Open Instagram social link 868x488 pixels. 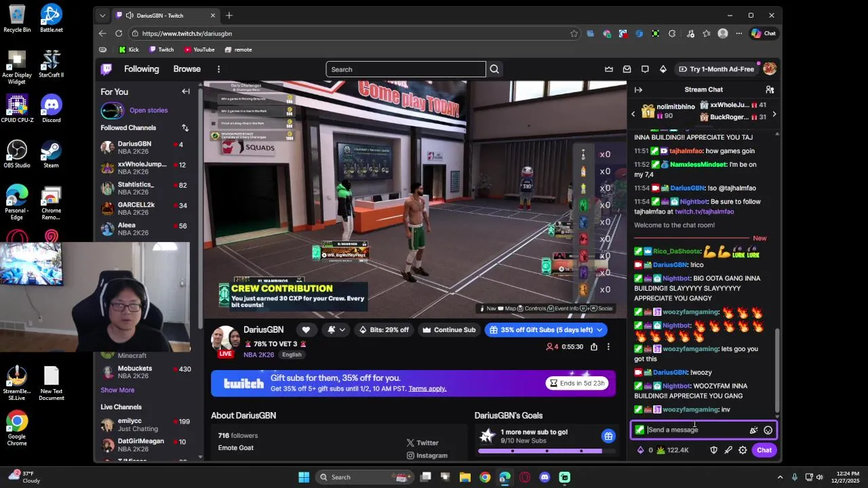click(427, 455)
